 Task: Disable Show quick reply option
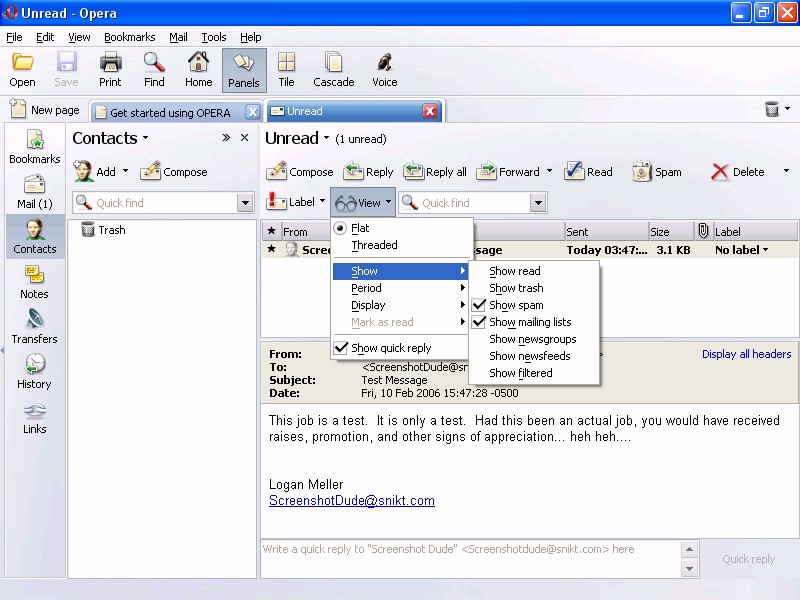point(391,348)
